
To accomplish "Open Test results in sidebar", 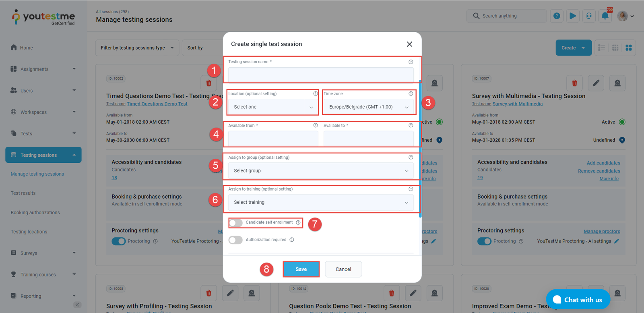I will (23, 193).
